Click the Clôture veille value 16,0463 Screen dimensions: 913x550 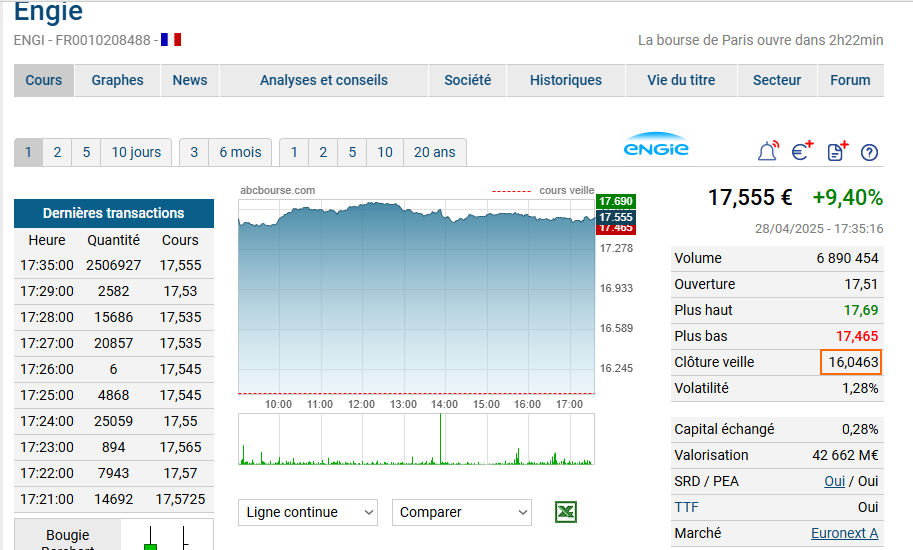tap(853, 362)
